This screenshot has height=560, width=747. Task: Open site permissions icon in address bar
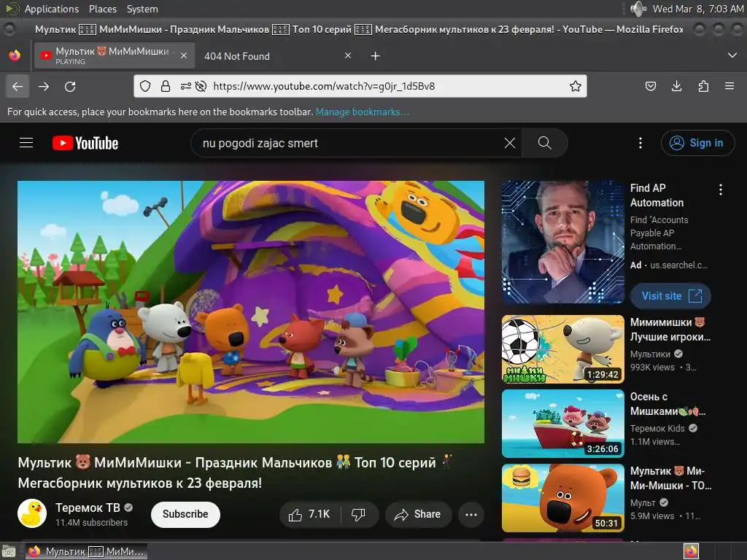(x=185, y=86)
